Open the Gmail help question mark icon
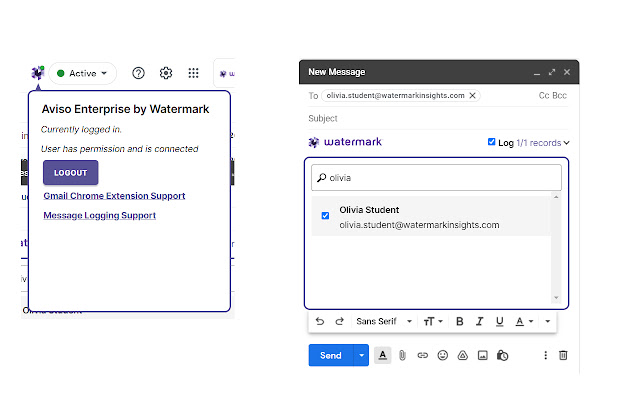 pos(138,73)
